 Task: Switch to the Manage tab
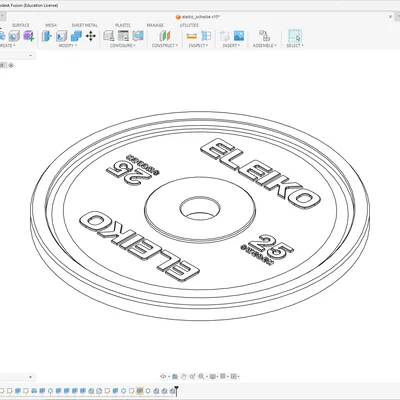point(155,25)
